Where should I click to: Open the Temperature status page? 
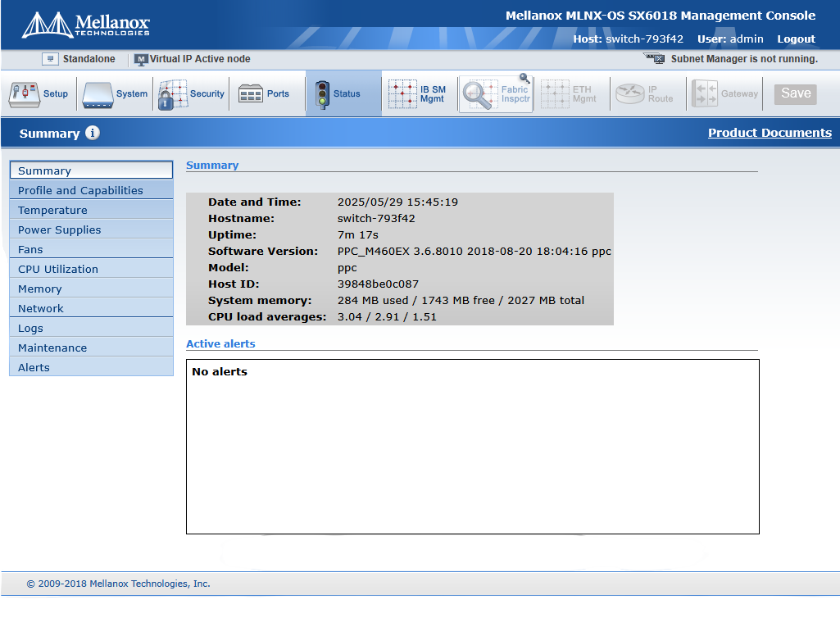pyautogui.click(x=91, y=210)
